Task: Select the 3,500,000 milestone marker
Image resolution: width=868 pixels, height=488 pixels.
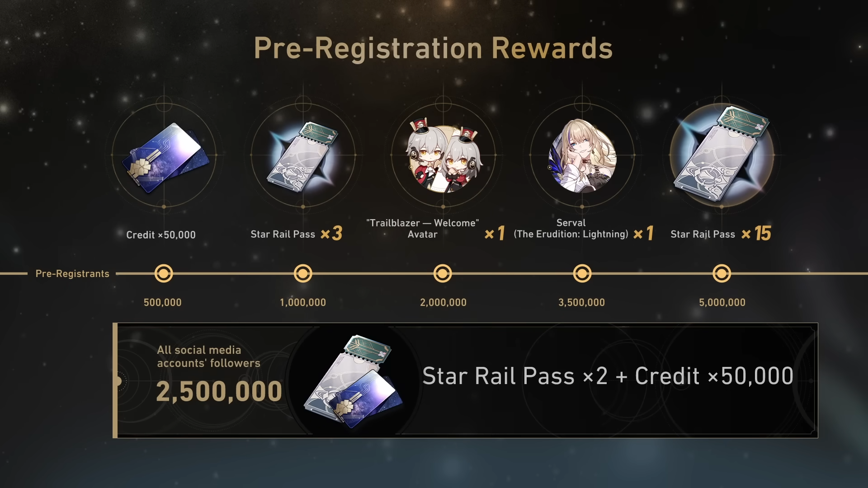Action: (582, 273)
